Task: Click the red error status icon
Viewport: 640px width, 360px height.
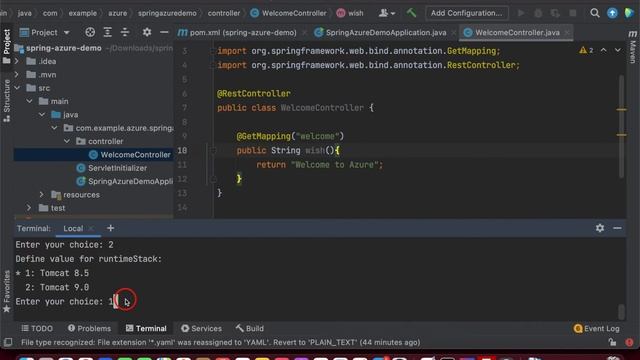Action: click(629, 342)
